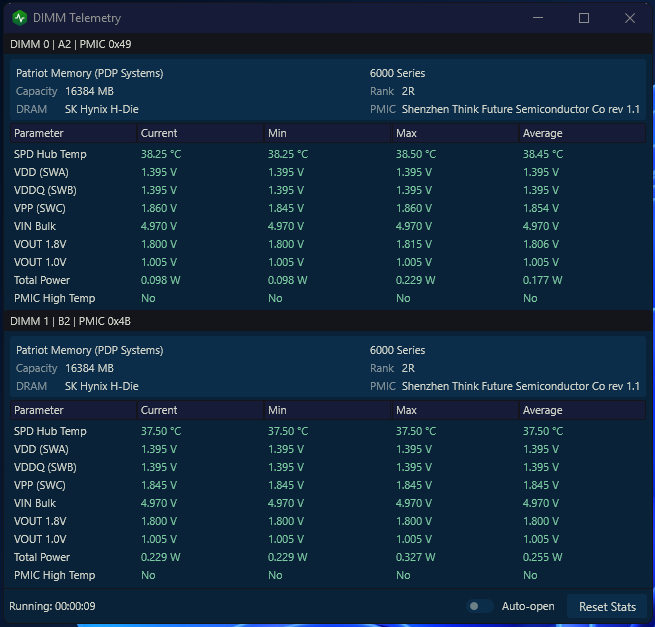Click DIMM 0 PMIC Shenzhen Think Future Semiconductor text
This screenshot has height=627, width=655.
click(520, 109)
